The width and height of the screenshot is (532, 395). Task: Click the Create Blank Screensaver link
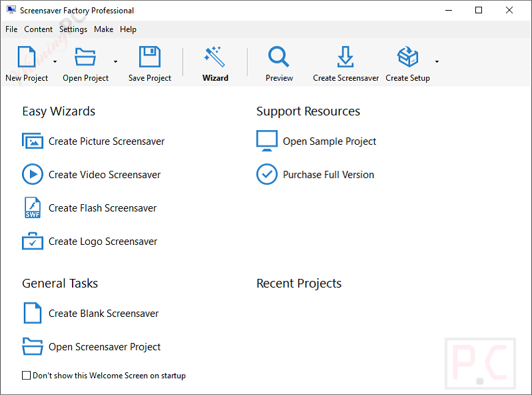point(103,313)
